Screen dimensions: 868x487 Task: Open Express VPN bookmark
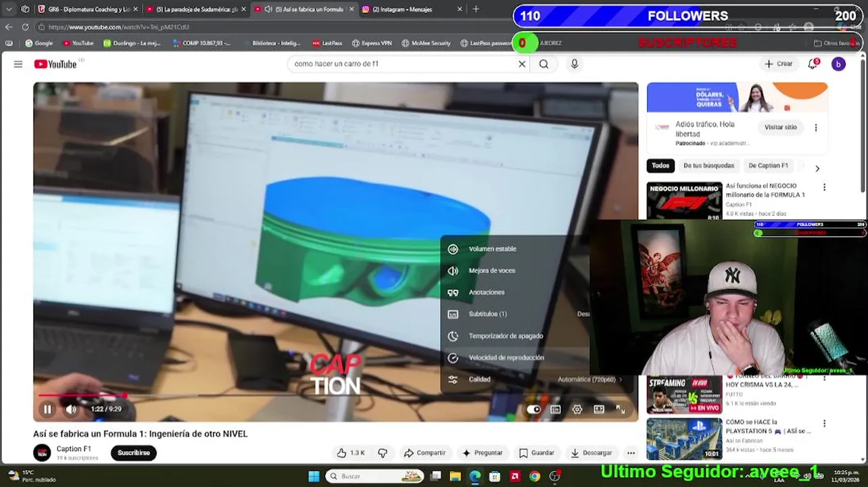click(x=372, y=43)
